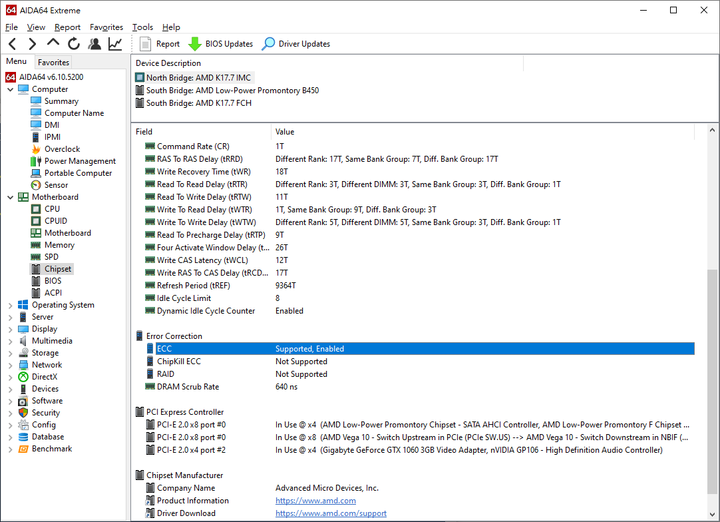Select the DMI tree item
Screen dimensions: 720x522
(51, 125)
